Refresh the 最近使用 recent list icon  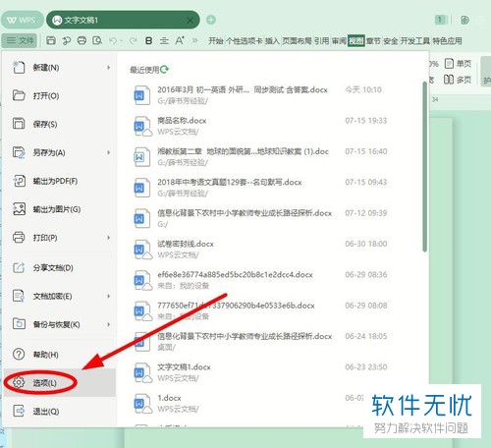(165, 69)
